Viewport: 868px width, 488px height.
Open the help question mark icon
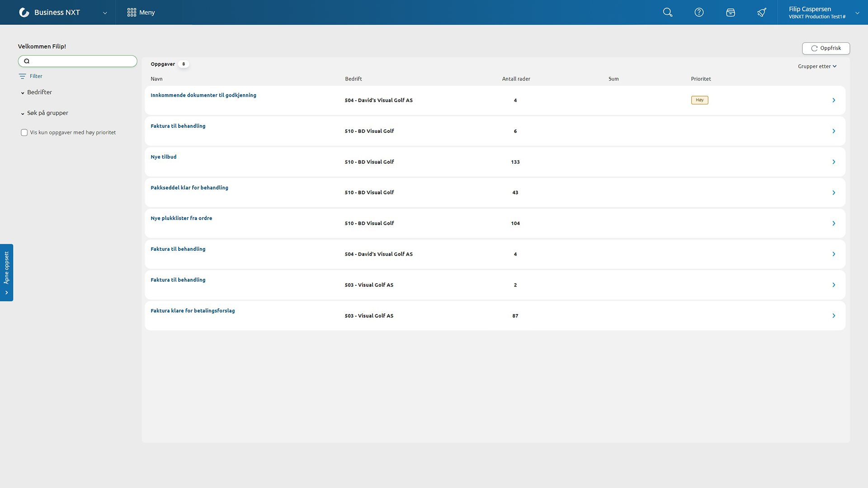pyautogui.click(x=699, y=12)
